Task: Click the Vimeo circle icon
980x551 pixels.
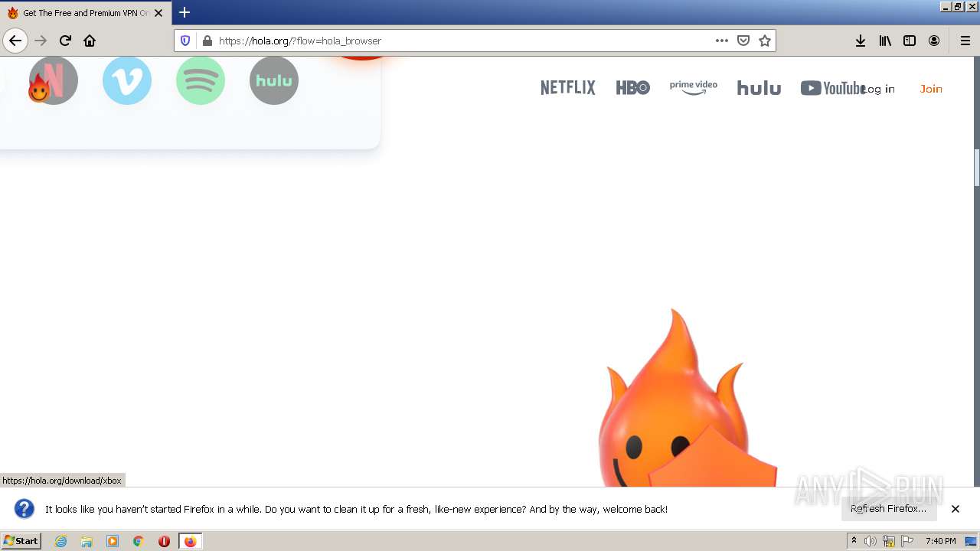Action: coord(127,80)
